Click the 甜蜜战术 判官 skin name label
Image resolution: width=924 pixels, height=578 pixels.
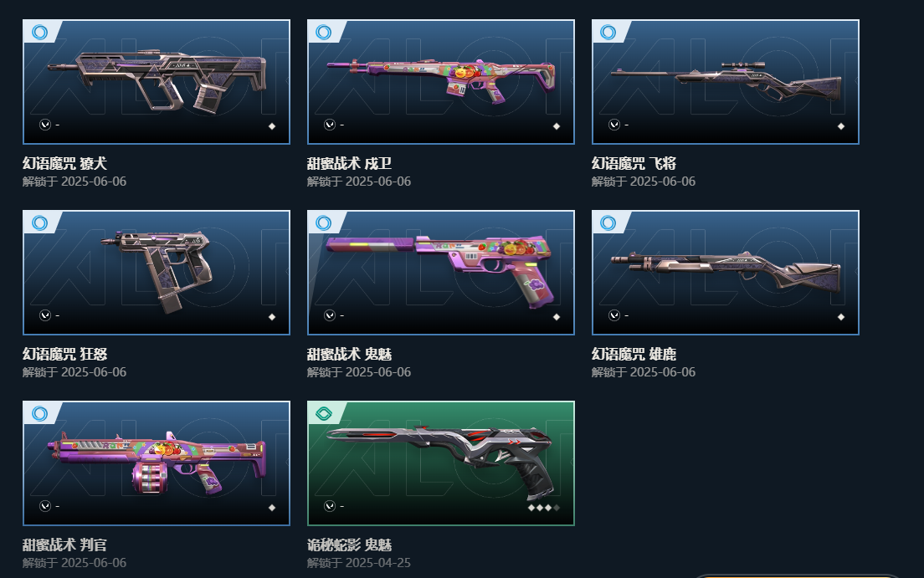64,545
